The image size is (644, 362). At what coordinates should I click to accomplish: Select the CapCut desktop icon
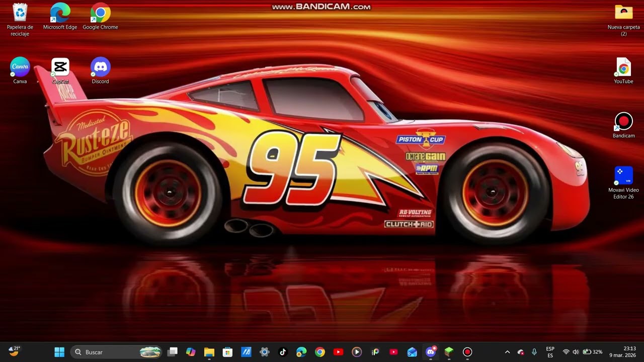pyautogui.click(x=60, y=71)
